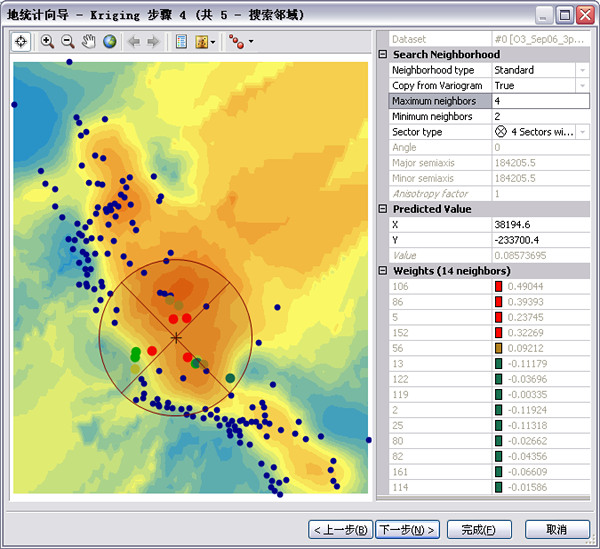The width and height of the screenshot is (600, 549).
Task: Activate the zoom in tool
Action: coord(47,42)
